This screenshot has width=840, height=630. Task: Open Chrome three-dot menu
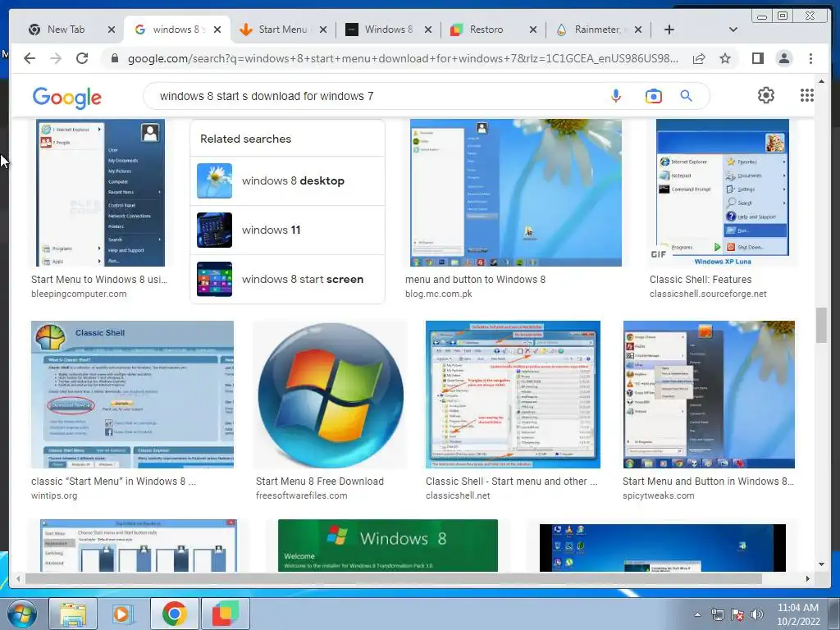click(x=810, y=58)
